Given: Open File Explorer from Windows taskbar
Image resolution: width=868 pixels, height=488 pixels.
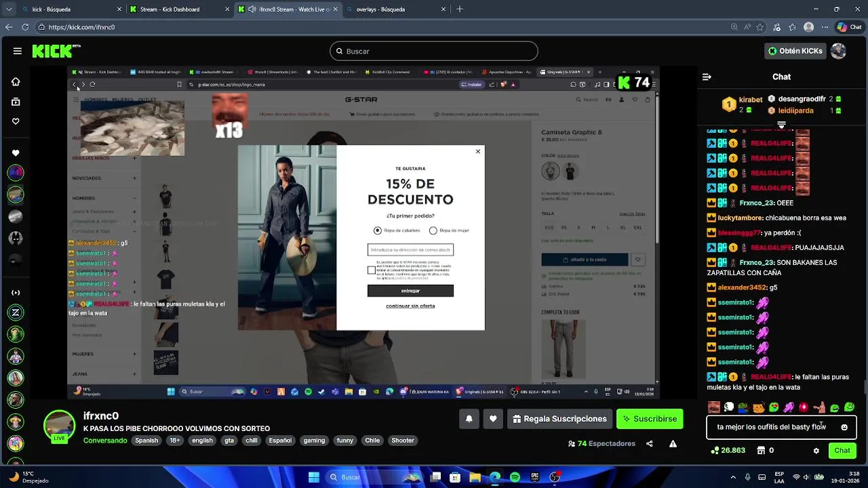Looking at the screenshot, I should point(475,477).
